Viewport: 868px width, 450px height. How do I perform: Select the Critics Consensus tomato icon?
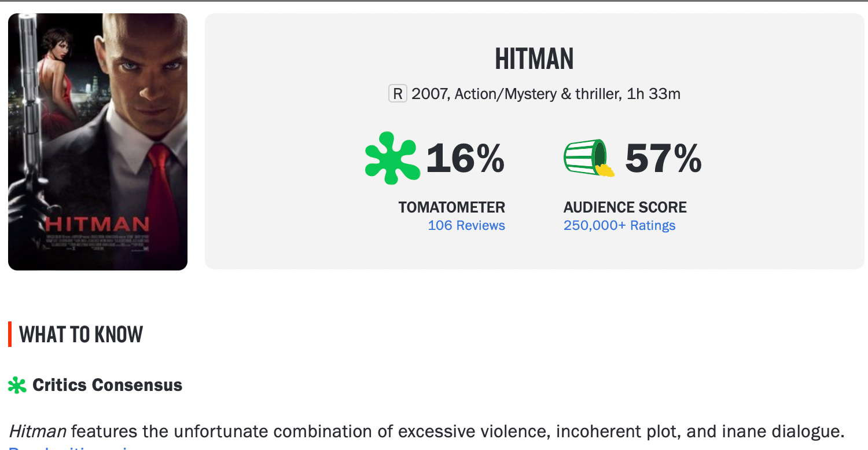click(17, 385)
